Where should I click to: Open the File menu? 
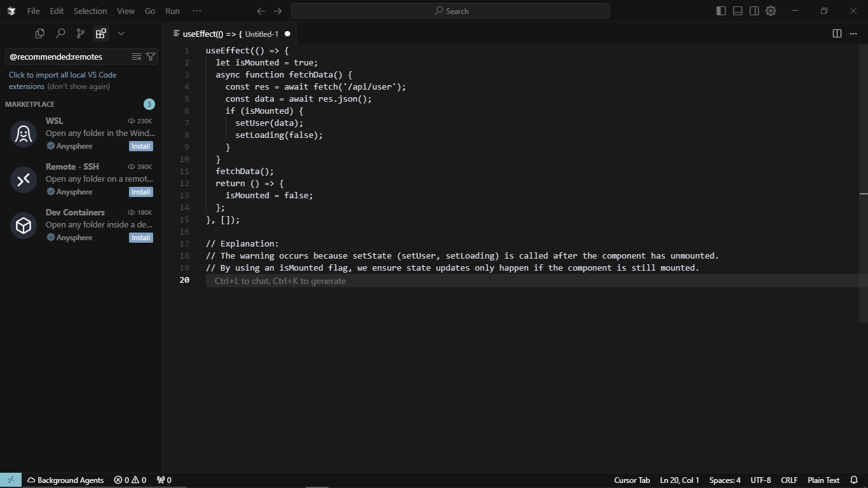33,11
